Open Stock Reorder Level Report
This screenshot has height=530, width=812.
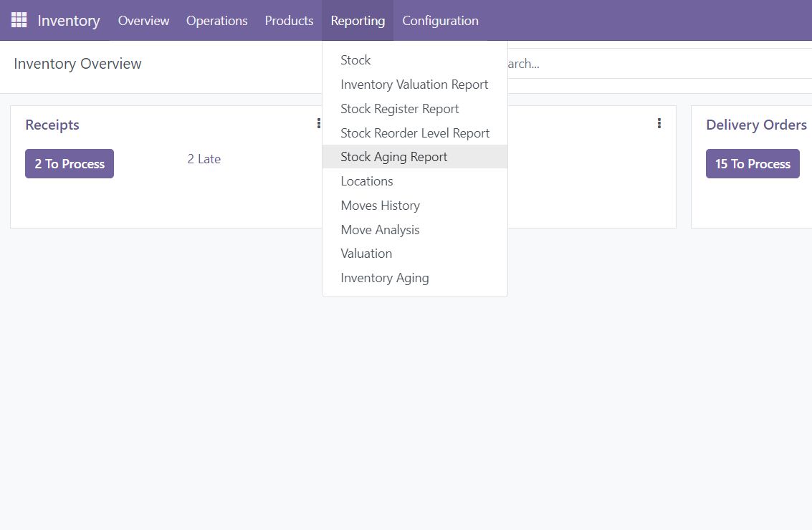(415, 133)
